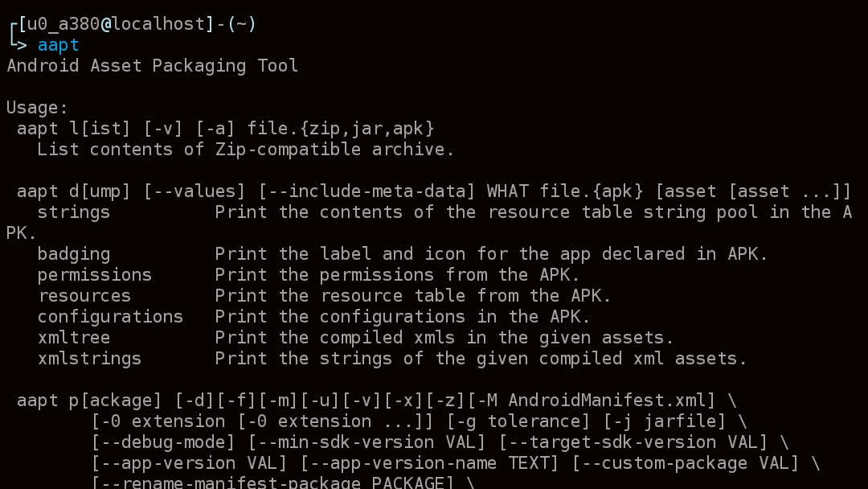
Task: Click the --debug-mode option
Action: (x=163, y=442)
